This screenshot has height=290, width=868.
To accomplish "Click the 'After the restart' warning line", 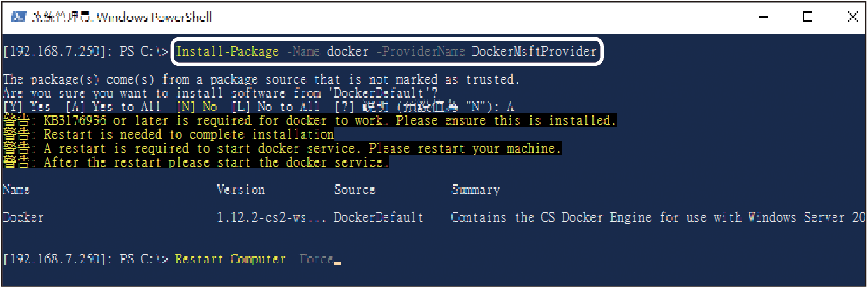I will 196,162.
